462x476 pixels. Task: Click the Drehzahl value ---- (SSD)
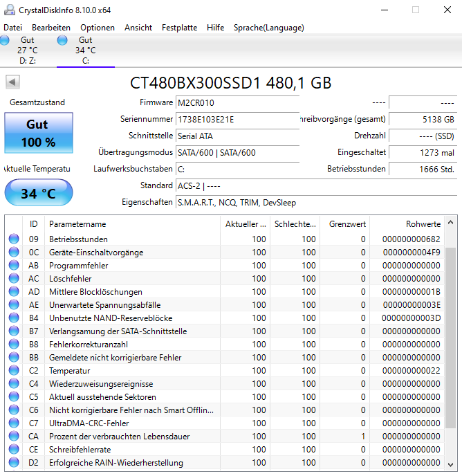[423, 136]
